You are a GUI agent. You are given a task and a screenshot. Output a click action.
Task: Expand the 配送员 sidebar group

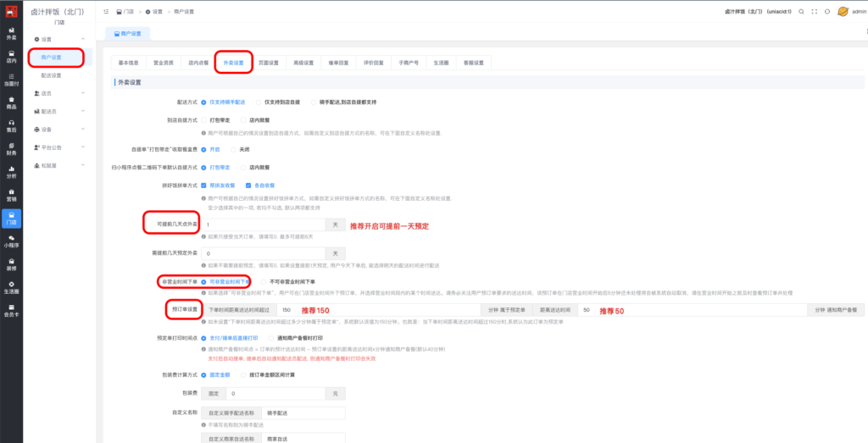pyautogui.click(x=58, y=111)
